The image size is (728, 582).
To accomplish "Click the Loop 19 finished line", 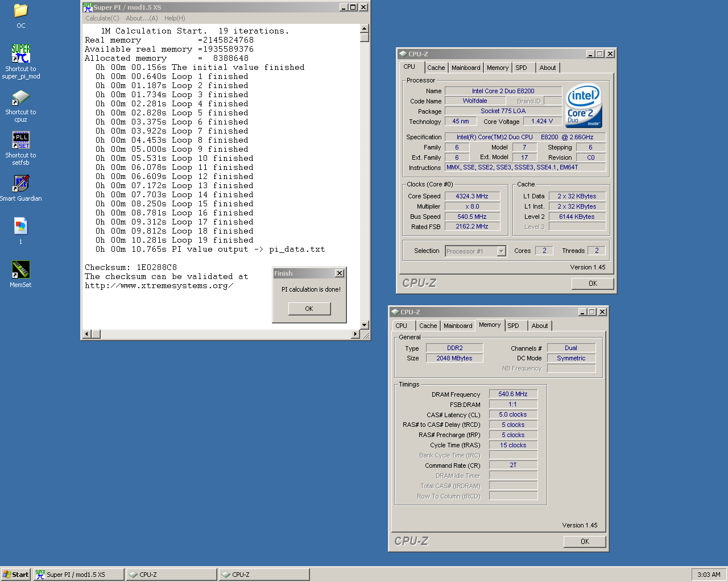I will click(x=175, y=240).
